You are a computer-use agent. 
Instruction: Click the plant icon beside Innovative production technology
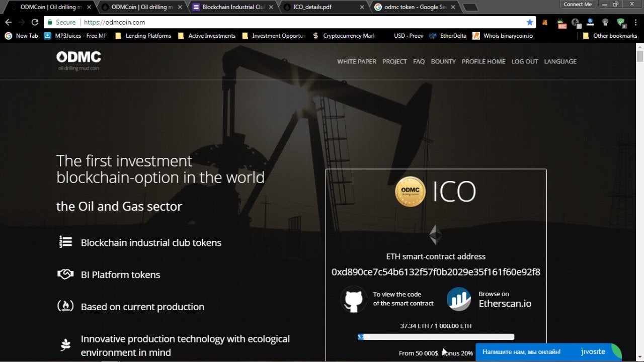pos(65,345)
